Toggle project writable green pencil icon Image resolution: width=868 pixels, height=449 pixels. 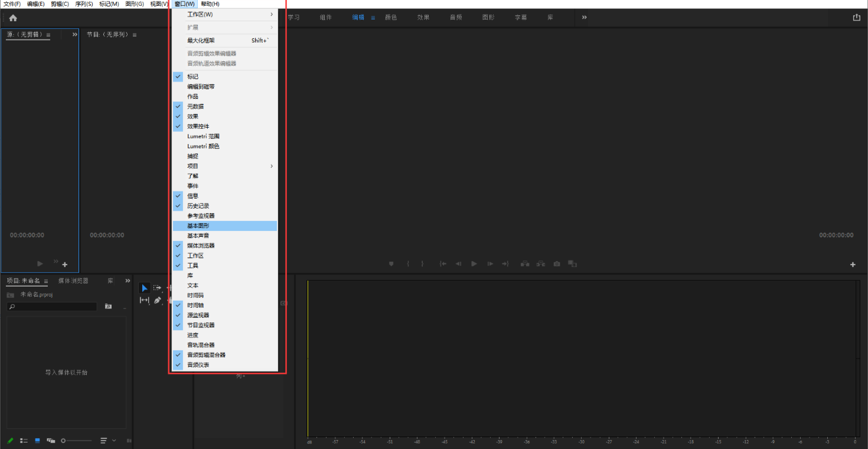[x=11, y=441]
